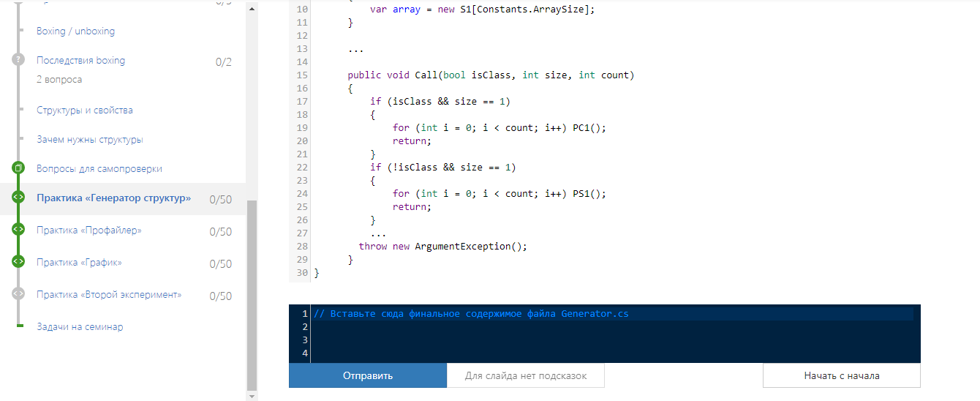This screenshot has width=980, height=401.
Task: Select Вопросы для самопроверки in sidebar
Action: [x=99, y=169]
